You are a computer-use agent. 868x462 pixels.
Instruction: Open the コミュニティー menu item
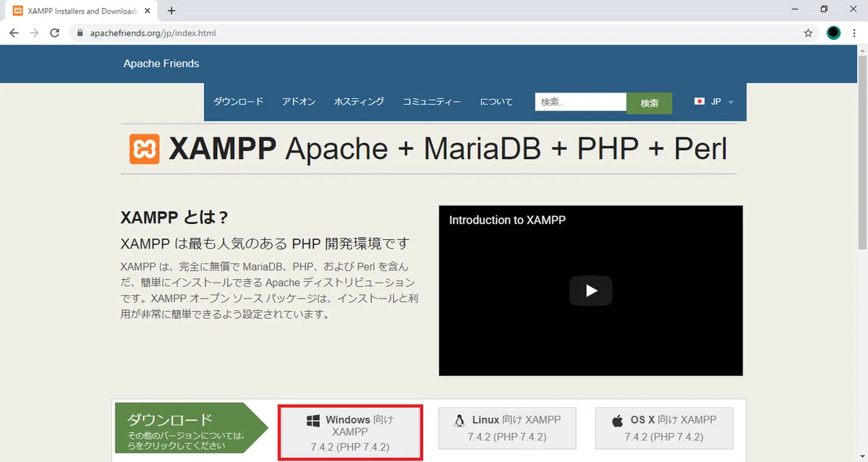pos(432,102)
